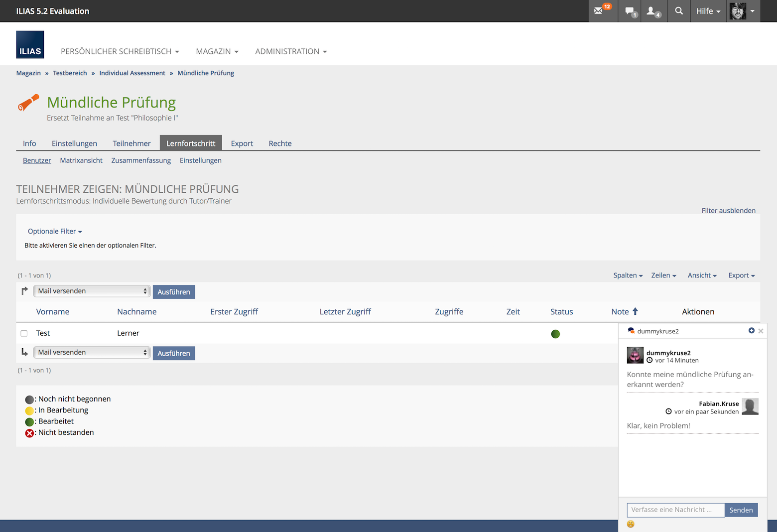
Task: Open the mail inbox icon
Action: [599, 11]
